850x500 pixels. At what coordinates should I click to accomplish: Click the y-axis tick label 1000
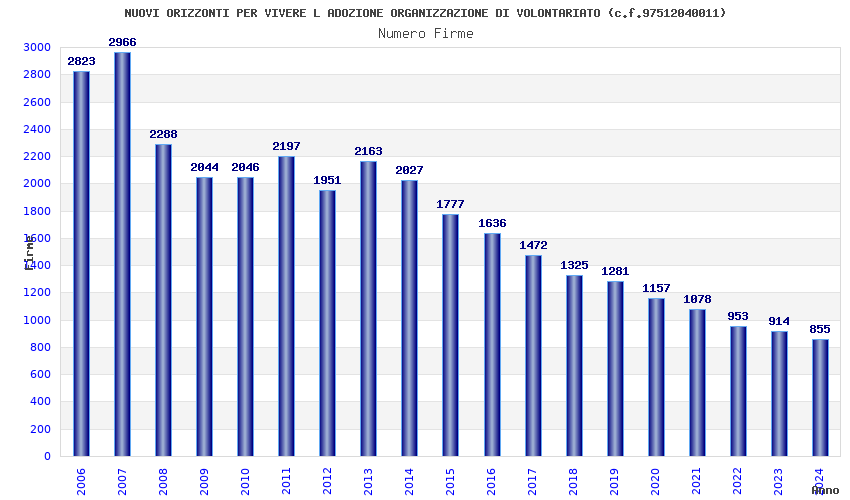coord(37,320)
